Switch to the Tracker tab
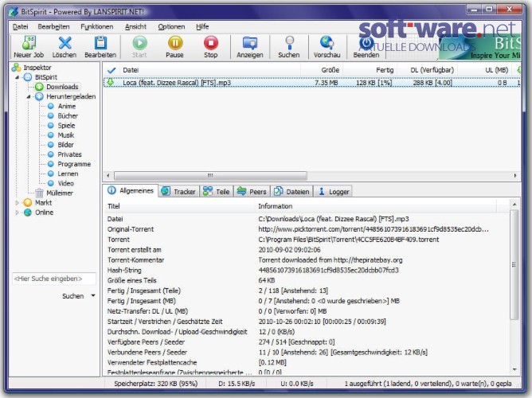The height and width of the screenshot is (398, 532). tap(179, 192)
